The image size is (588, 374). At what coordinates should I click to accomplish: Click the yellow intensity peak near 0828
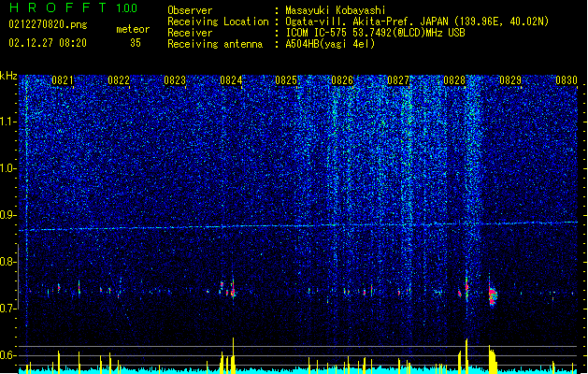(x=466, y=356)
